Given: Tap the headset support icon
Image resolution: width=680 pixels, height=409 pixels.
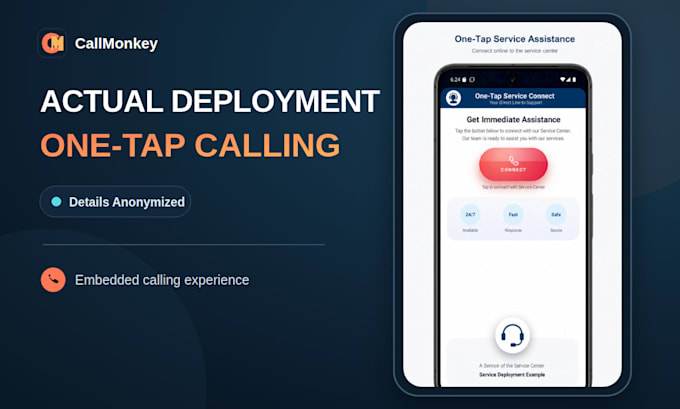Looking at the screenshot, I should point(513,335).
